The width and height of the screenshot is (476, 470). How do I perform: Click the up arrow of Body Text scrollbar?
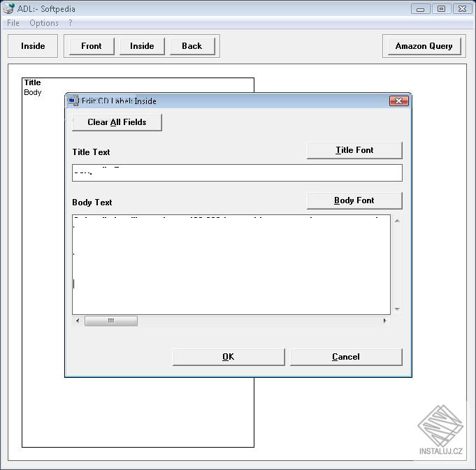tap(397, 221)
